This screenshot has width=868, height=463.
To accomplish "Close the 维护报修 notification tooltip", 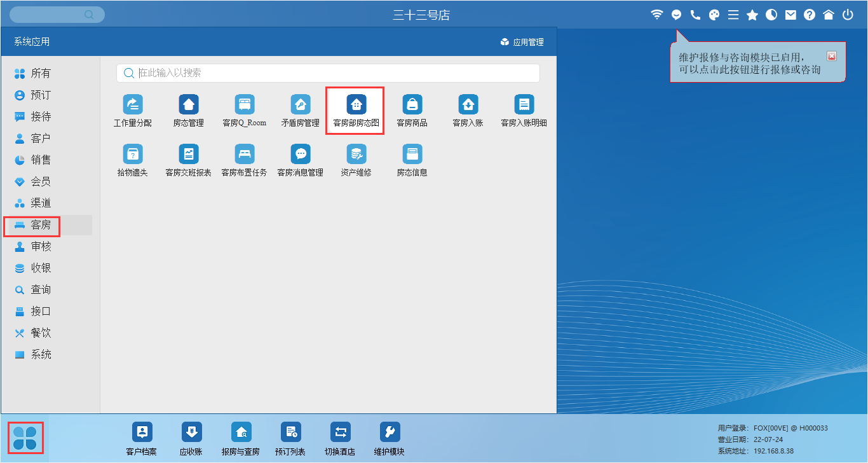I will click(x=832, y=56).
